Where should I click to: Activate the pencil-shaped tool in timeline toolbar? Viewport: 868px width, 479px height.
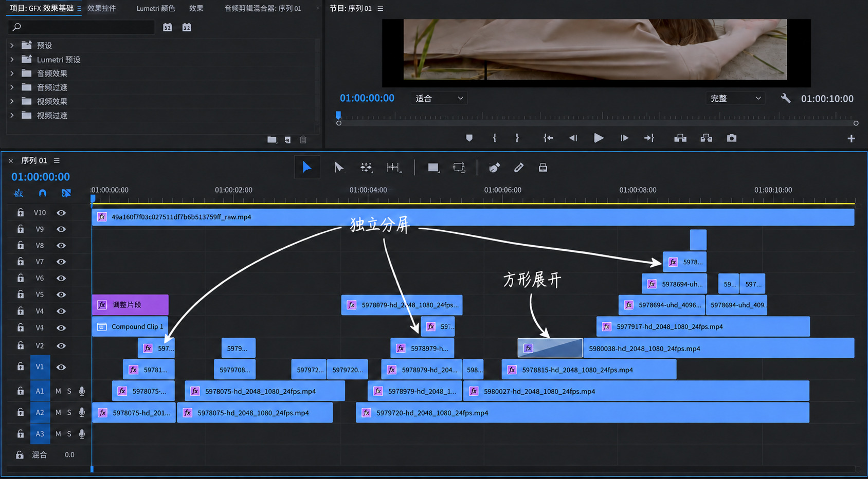click(x=519, y=168)
